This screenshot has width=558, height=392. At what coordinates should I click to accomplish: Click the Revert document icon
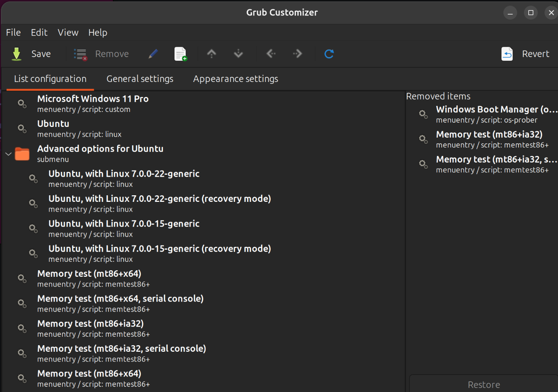pyautogui.click(x=507, y=54)
